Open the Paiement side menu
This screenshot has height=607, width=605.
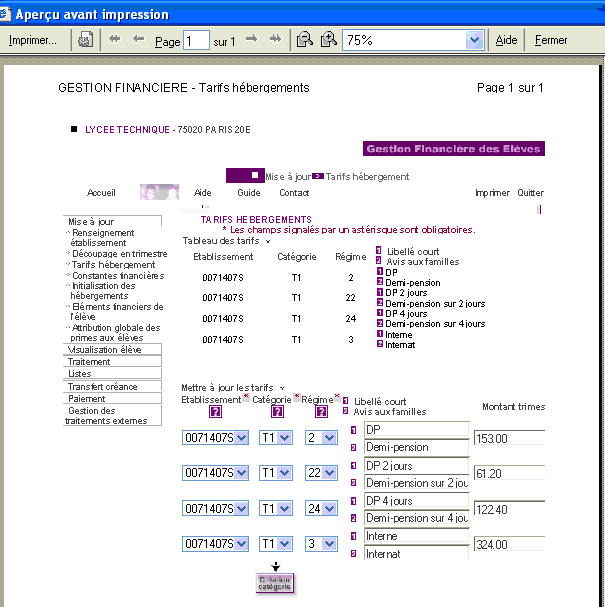pyautogui.click(x=112, y=399)
